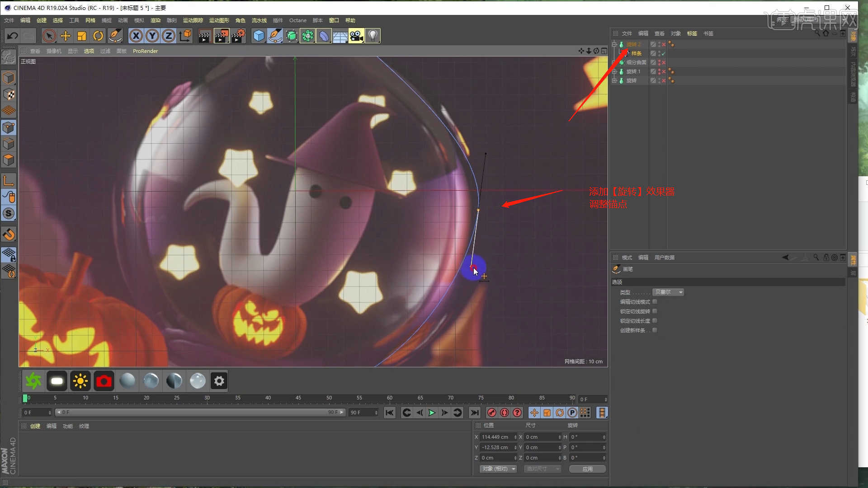
Task: Open the deformer objects icon
Action: 324,36
